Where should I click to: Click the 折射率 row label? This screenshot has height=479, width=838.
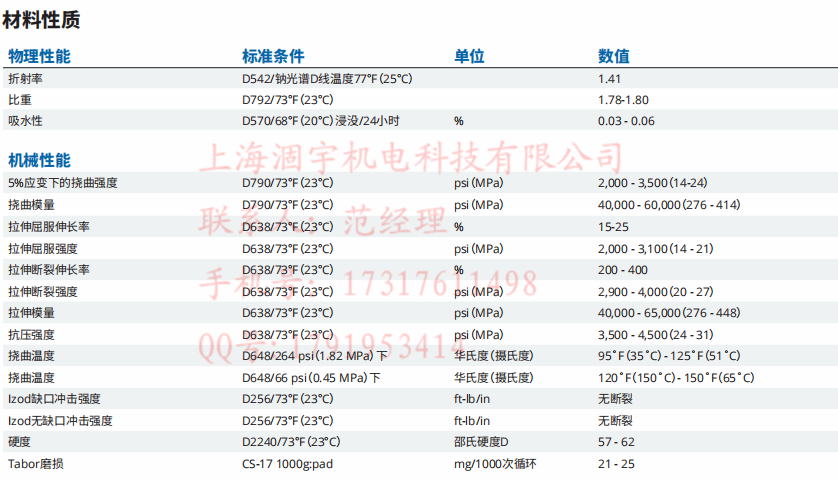click(25, 79)
